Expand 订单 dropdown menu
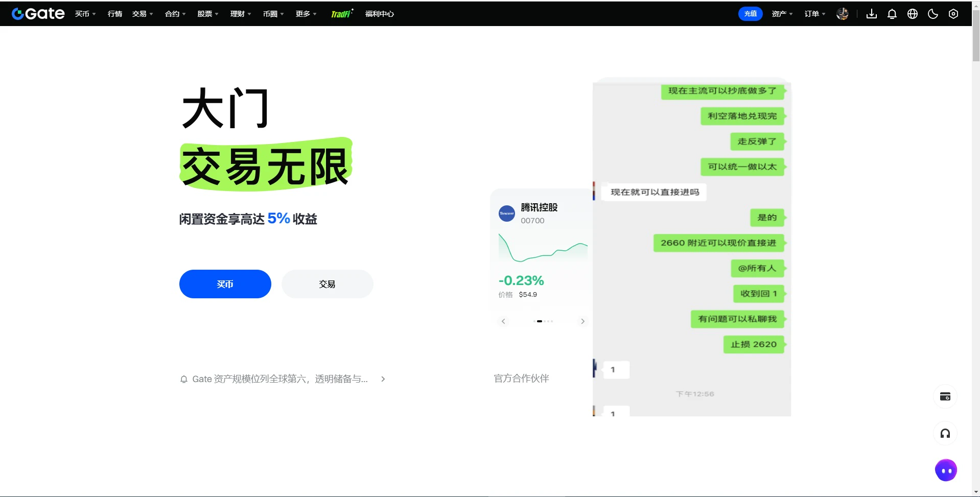Image resolution: width=980 pixels, height=497 pixels. pos(815,14)
